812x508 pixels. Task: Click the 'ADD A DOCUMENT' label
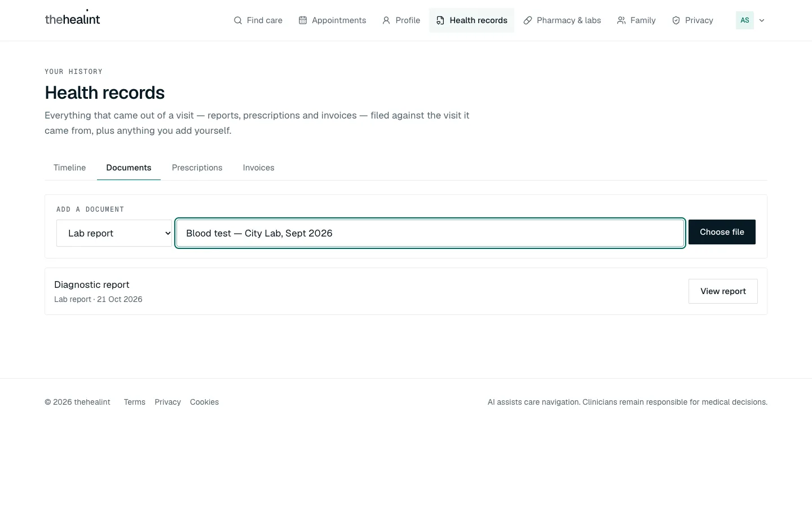coord(90,209)
